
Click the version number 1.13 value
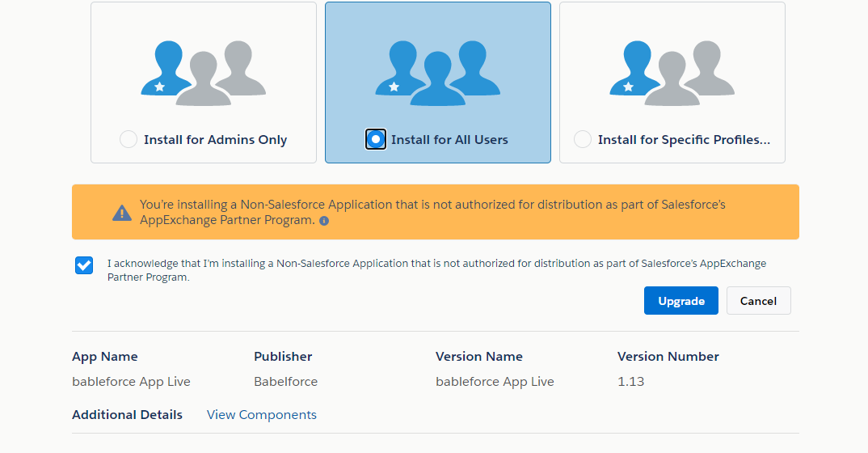[630, 382]
